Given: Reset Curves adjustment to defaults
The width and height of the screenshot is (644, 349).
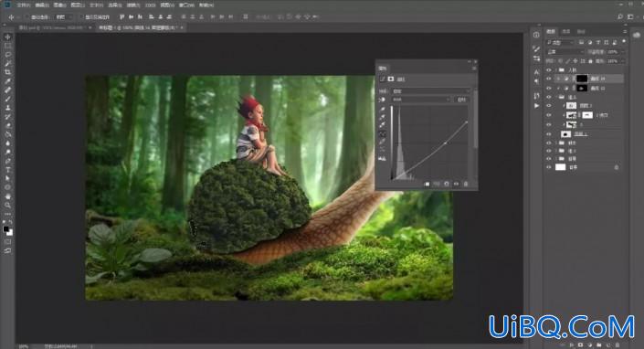Looking at the screenshot, I should pos(447,184).
